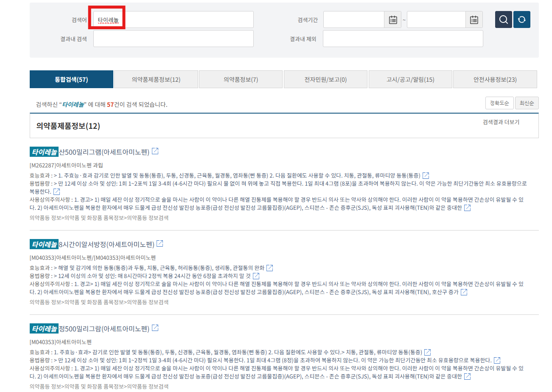This screenshot has height=392, width=552.
Task: Open 용법용량 detail icon for 타이레놀정500밀리그람
Action: (497, 360)
